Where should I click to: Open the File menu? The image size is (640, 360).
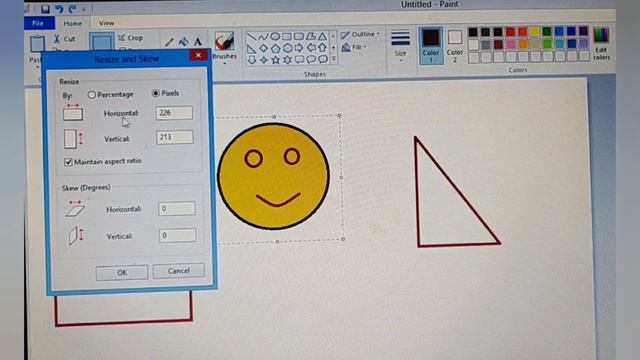38,23
